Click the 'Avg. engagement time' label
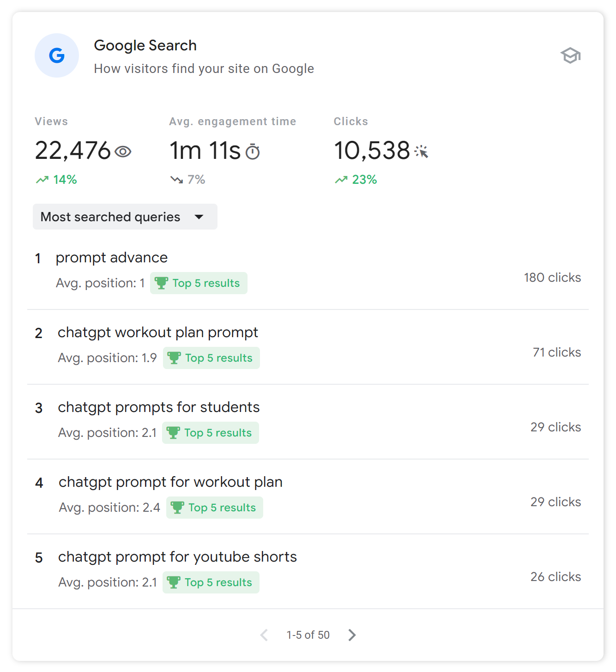 point(233,121)
